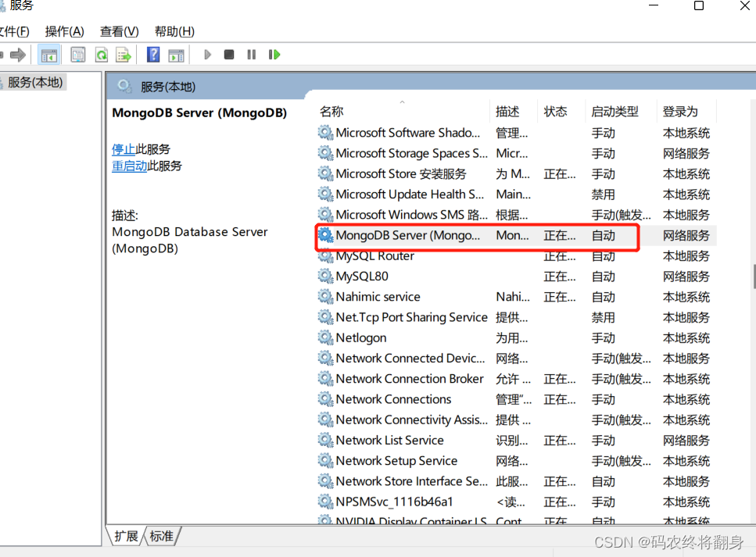Image resolution: width=756 pixels, height=557 pixels.
Task: Click the gear icon beside Network List Service
Action: [325, 441]
